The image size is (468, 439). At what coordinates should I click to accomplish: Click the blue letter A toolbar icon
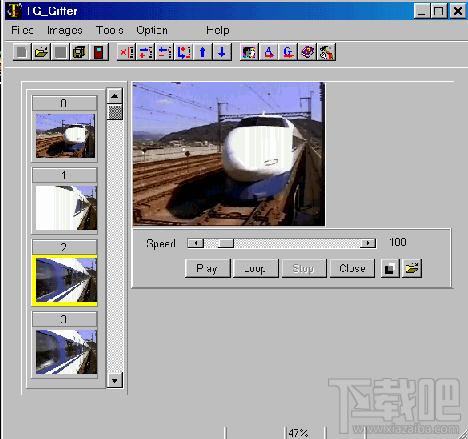[269, 52]
